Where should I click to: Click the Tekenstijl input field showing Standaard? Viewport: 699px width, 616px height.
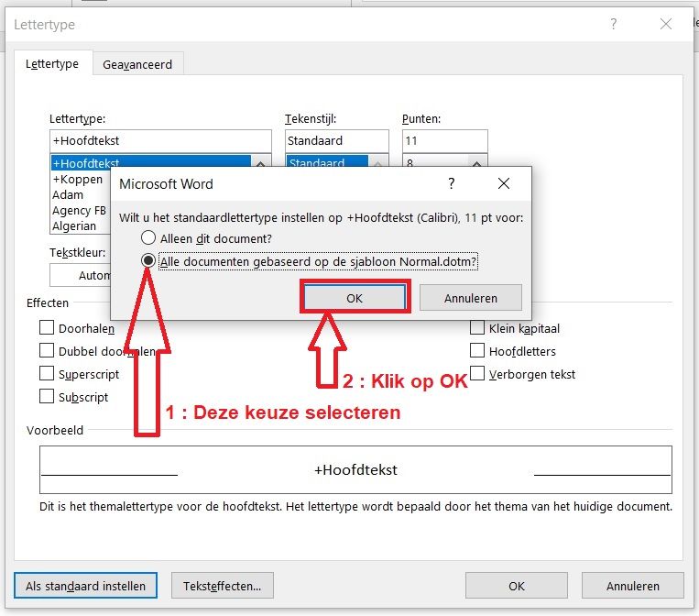(x=336, y=141)
